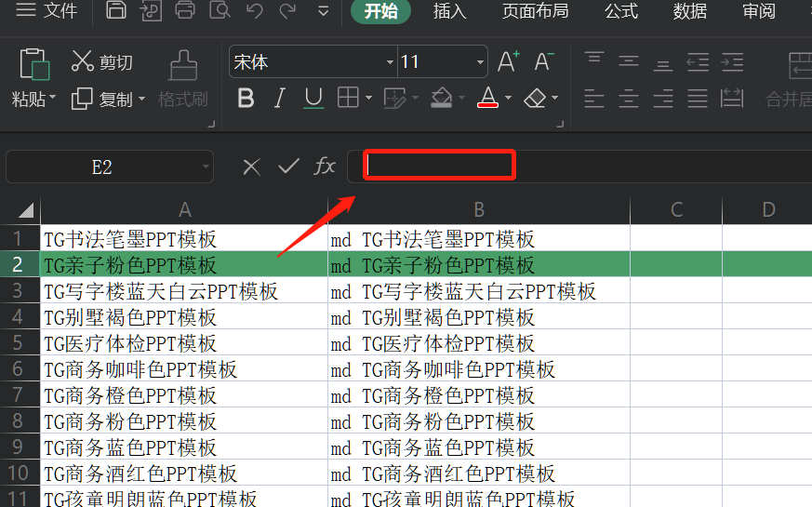Switch to the 插入 (Insert) tab
The height and width of the screenshot is (507, 812).
pyautogui.click(x=449, y=11)
